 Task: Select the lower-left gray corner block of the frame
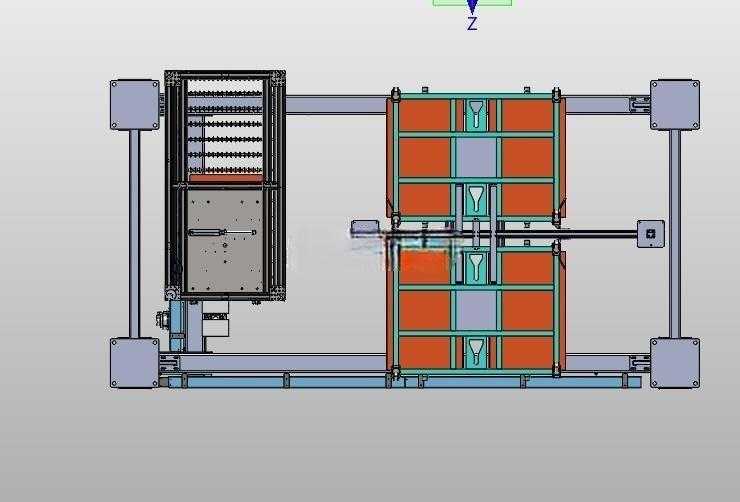click(135, 363)
